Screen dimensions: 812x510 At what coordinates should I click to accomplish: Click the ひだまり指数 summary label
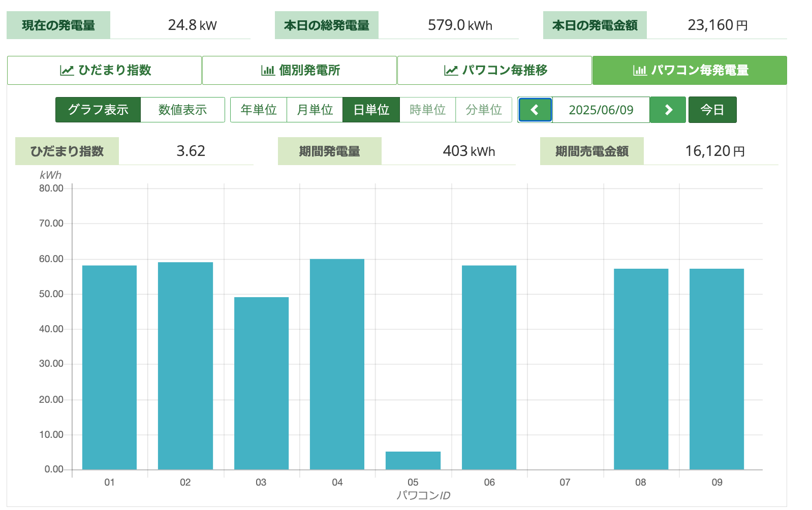point(67,151)
